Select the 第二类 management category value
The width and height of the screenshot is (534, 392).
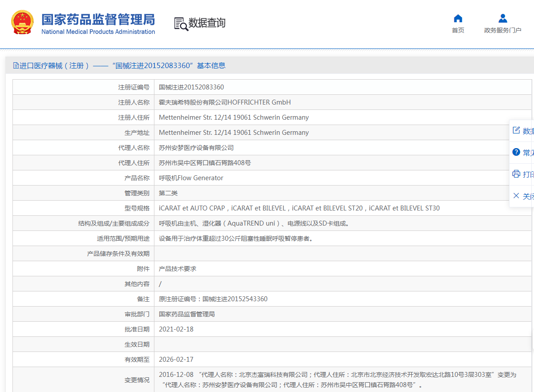pos(168,193)
